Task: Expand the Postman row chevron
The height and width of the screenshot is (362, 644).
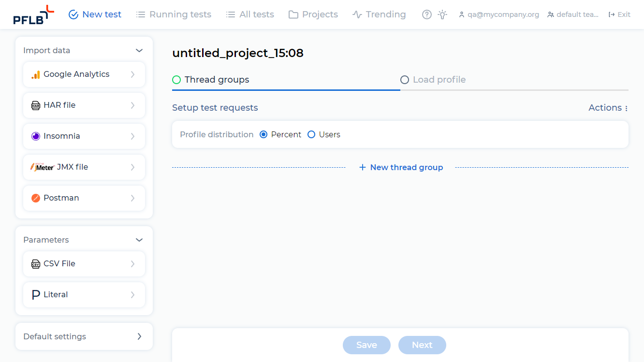Action: tap(132, 198)
